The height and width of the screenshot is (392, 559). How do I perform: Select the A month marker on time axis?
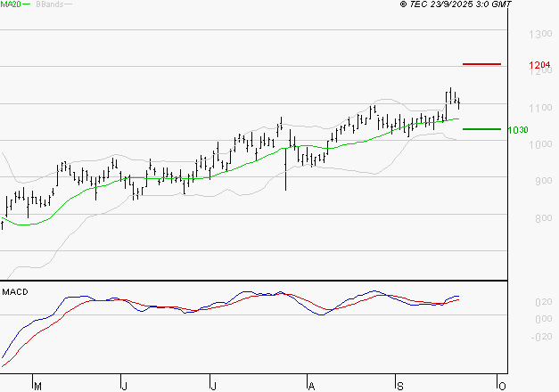click(x=311, y=386)
